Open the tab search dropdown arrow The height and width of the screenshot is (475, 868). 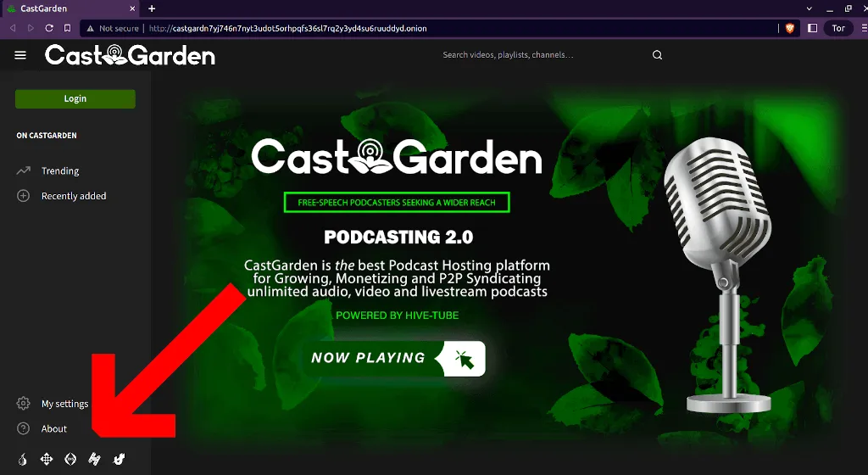coord(810,8)
